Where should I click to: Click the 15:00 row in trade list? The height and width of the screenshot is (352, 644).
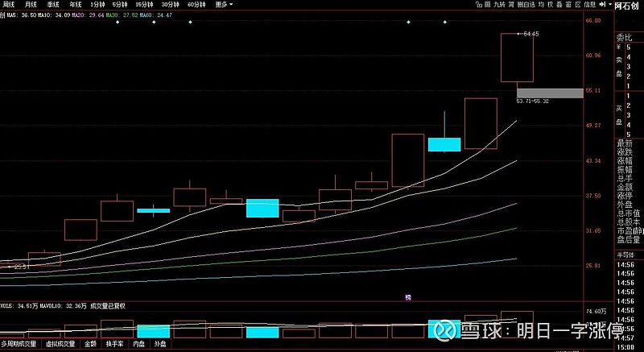click(625, 348)
